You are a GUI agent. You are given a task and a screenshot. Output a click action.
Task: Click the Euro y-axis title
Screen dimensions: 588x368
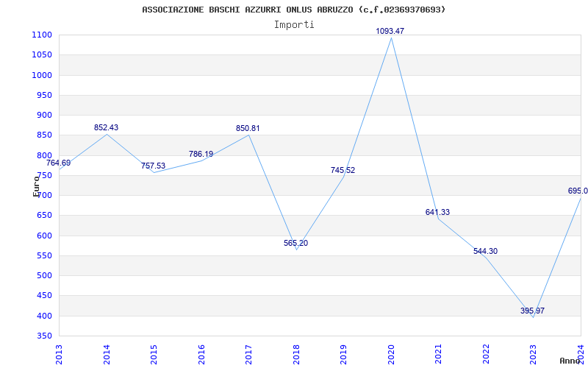(x=36, y=186)
